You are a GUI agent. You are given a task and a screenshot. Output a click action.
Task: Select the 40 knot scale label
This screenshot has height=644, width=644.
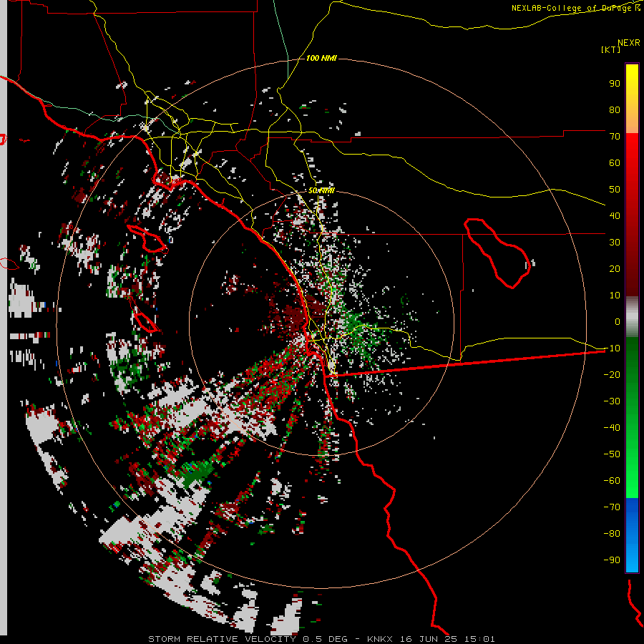coord(615,215)
